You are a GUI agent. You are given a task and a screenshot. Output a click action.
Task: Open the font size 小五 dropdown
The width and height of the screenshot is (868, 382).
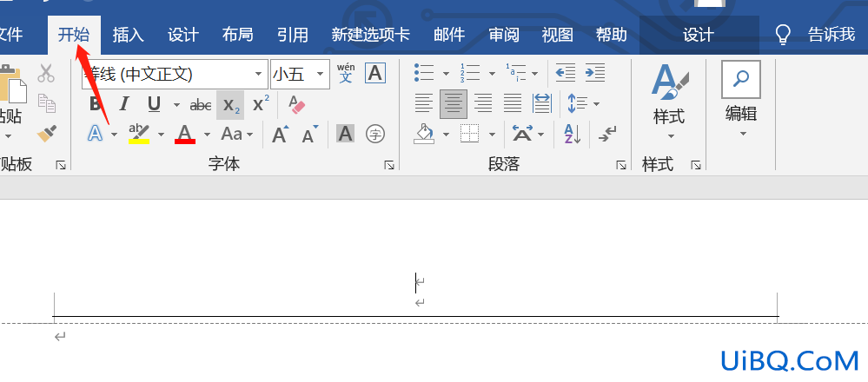[320, 74]
